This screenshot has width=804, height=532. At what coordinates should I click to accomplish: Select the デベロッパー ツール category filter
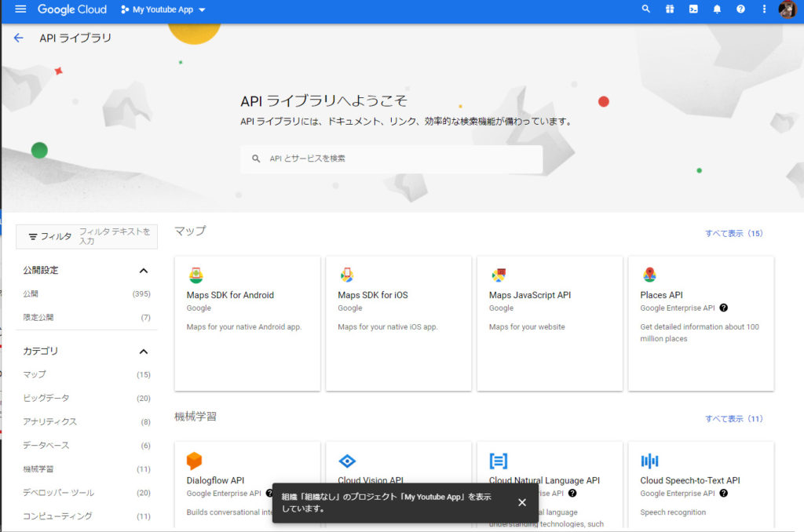click(86, 493)
